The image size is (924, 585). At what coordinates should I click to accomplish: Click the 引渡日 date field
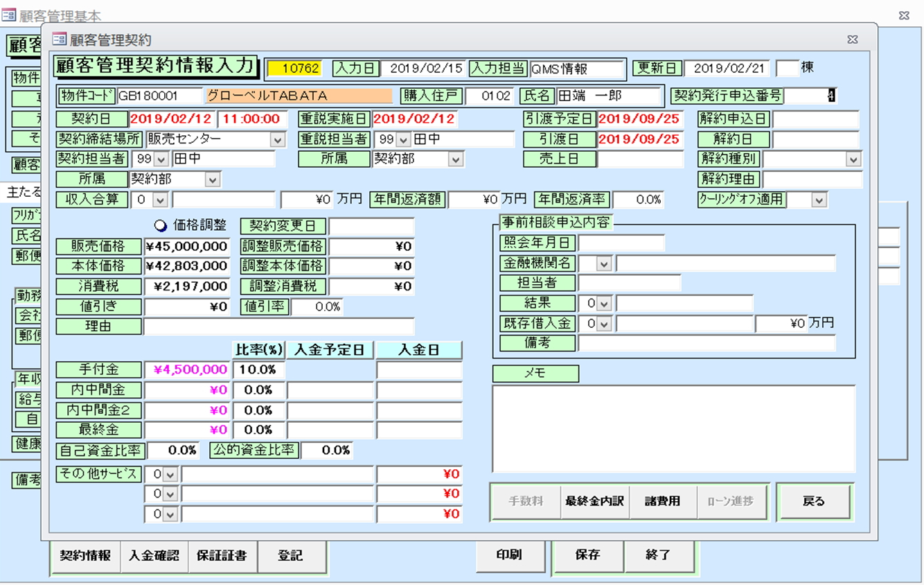pyautogui.click(x=640, y=139)
